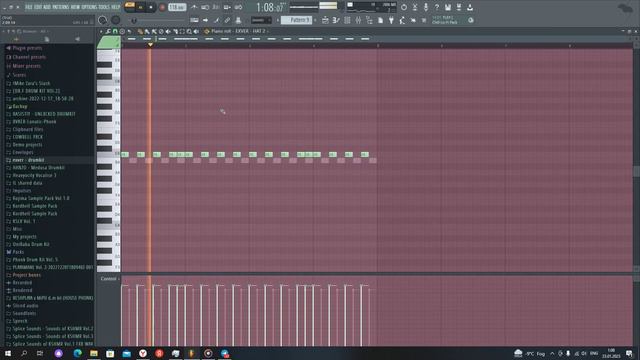Toggle the red Record button

click(162, 7)
